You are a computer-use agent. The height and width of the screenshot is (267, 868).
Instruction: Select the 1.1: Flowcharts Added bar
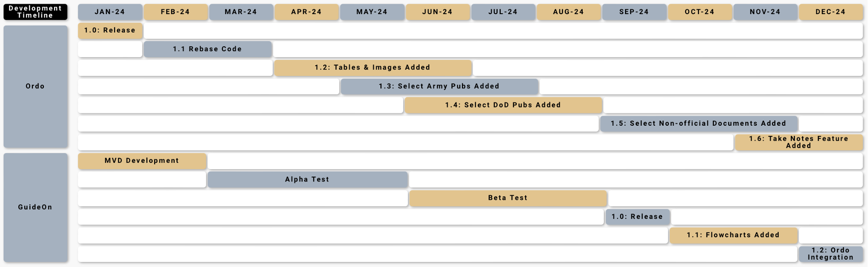[733, 235]
